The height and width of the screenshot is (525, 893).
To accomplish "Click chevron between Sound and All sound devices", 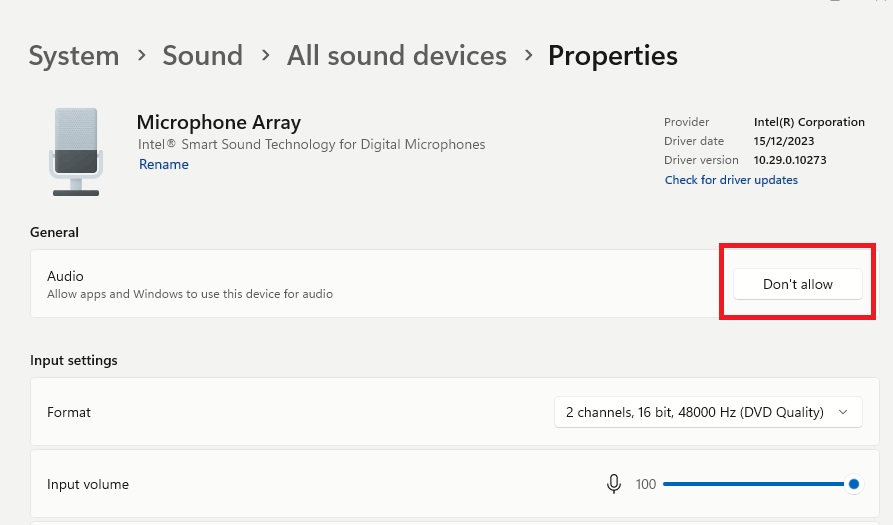I will (265, 56).
